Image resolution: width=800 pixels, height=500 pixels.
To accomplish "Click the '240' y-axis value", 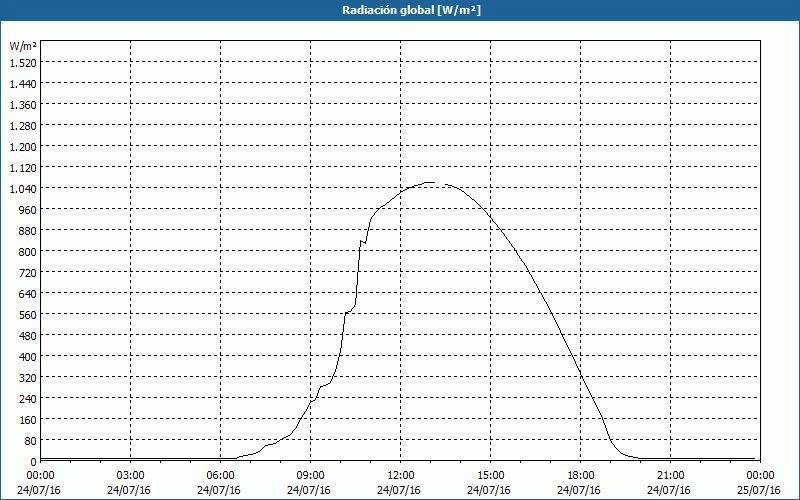I will point(27,398).
